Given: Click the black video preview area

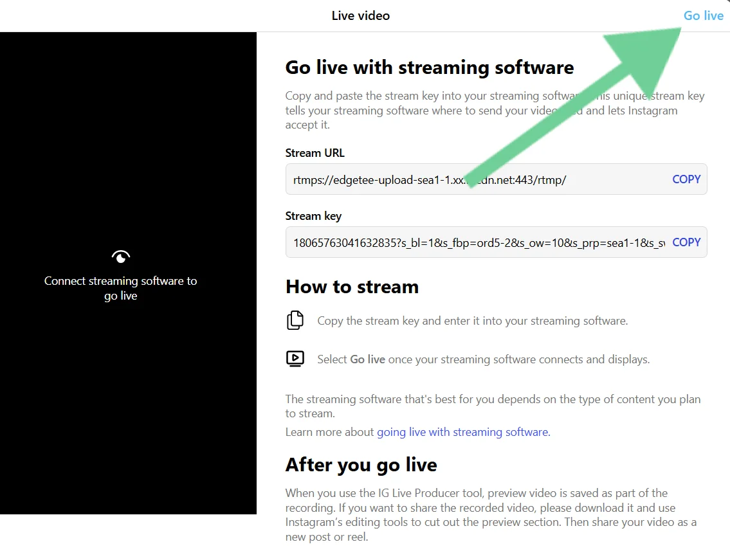Looking at the screenshot, I should pos(128,273).
